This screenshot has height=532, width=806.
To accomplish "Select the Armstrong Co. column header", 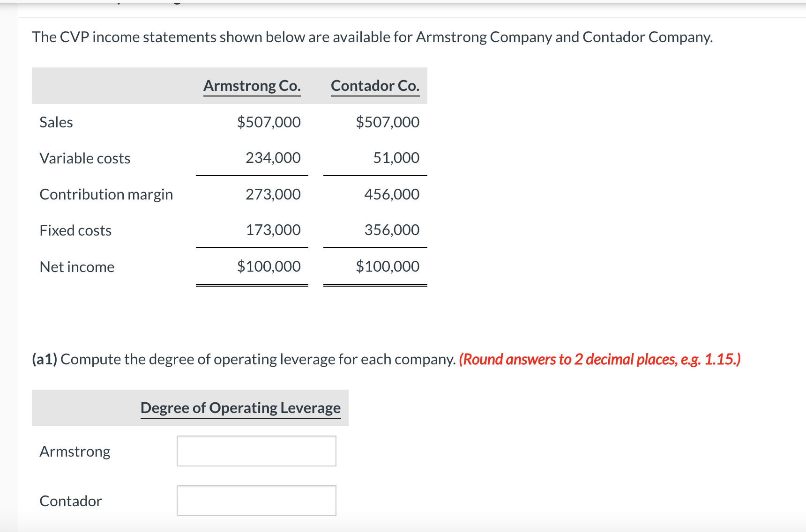I will click(x=252, y=86).
